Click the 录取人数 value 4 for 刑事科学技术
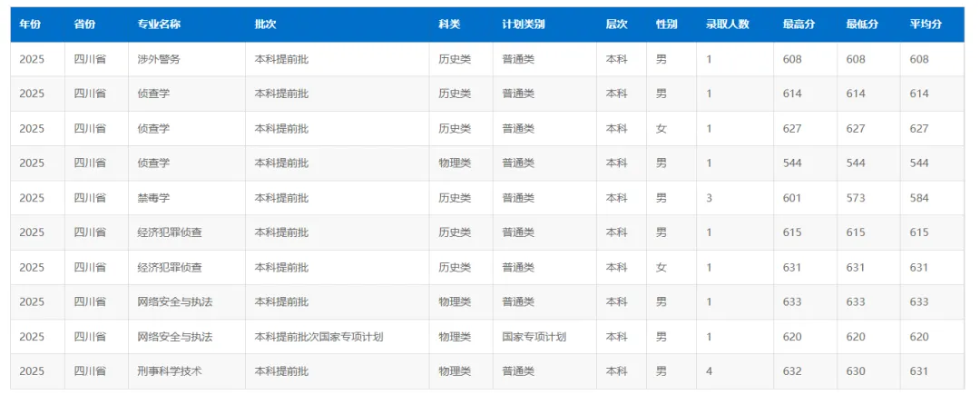The width and height of the screenshot is (980, 395). pos(709,371)
